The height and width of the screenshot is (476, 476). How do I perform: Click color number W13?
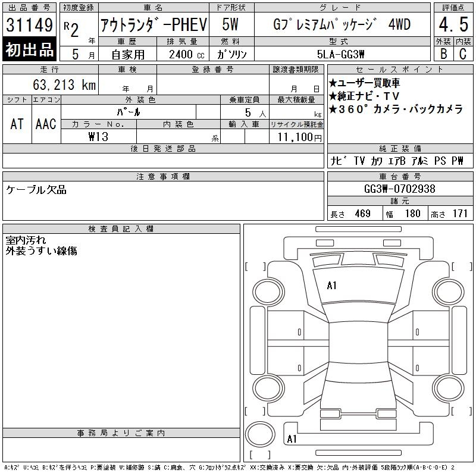[x=98, y=137]
